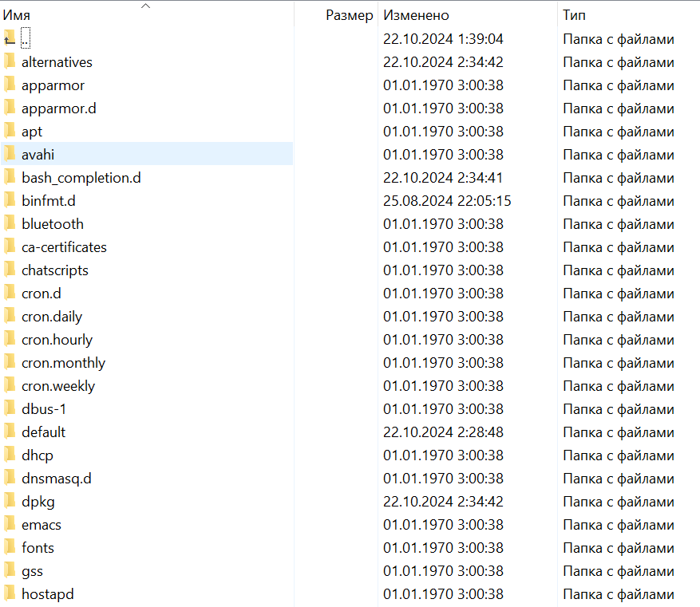Select the gss folder name
The height and width of the screenshot is (607, 700).
32,572
